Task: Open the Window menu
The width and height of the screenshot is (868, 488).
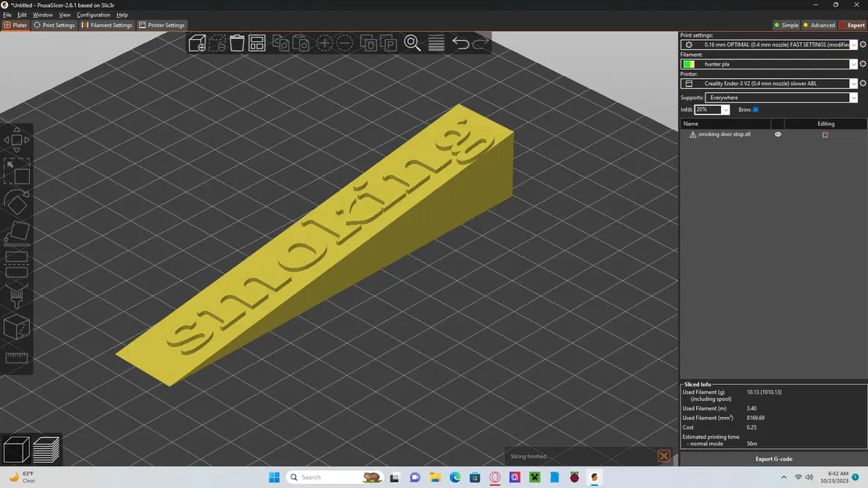Action: point(43,15)
